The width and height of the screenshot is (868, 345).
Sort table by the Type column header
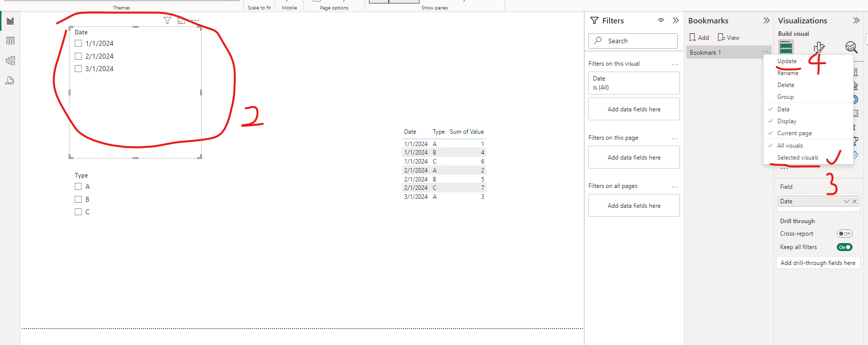click(x=438, y=132)
